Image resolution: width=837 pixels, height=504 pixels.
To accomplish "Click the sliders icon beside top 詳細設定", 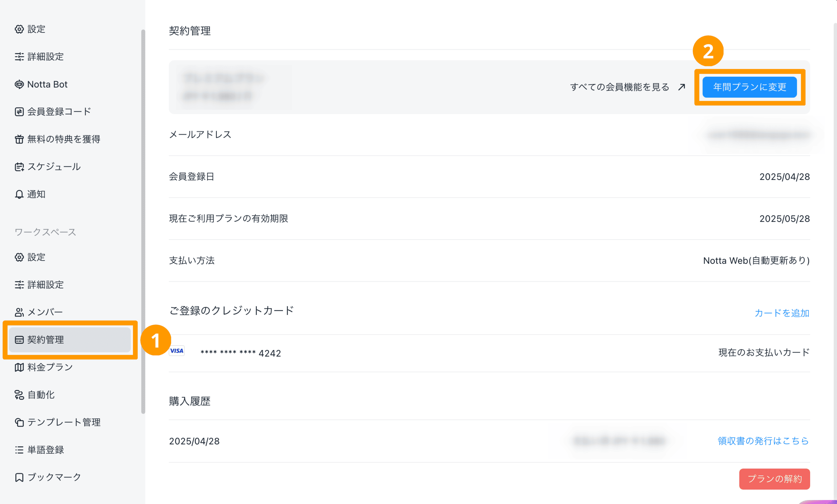I will (19, 57).
